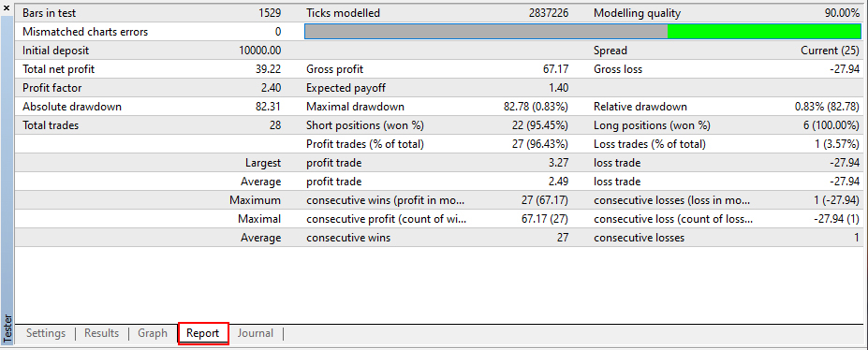Click the Loss trades (% of total) label
868x350 pixels.
(650, 144)
